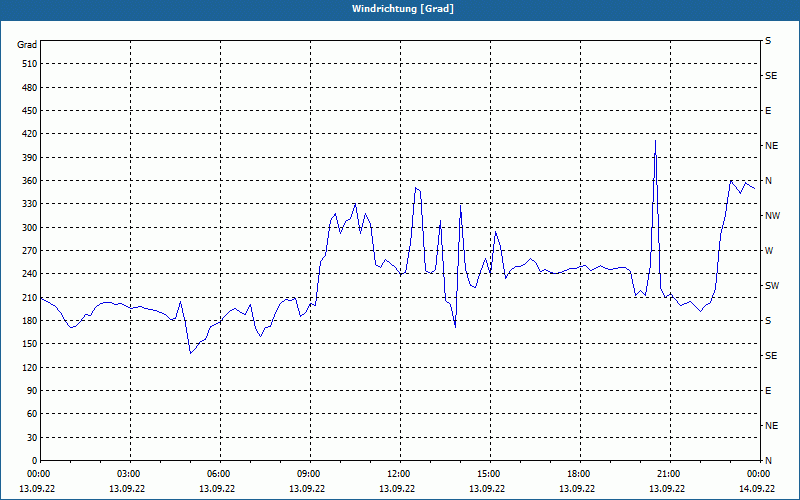Select the 12:00 time axis label

(397, 474)
